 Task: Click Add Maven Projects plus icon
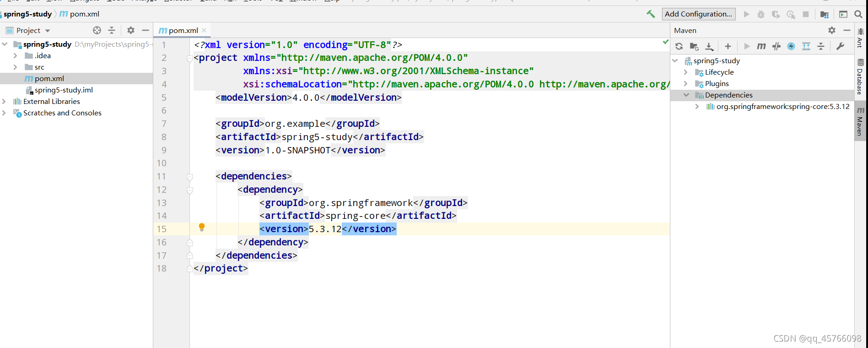728,46
